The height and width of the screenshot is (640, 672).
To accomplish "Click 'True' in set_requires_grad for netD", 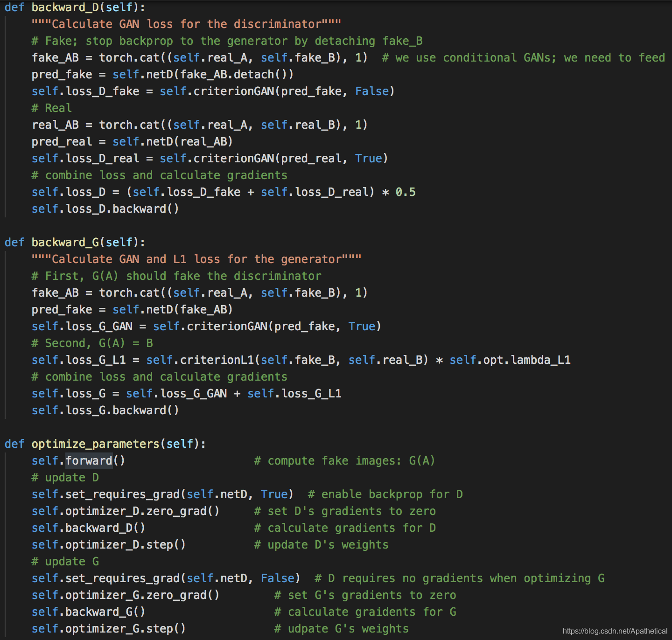I will pyautogui.click(x=274, y=494).
